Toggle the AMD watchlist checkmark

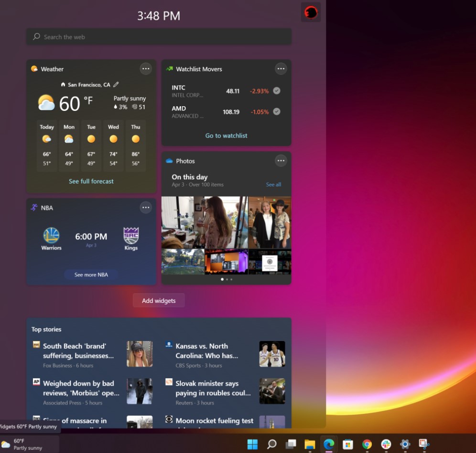pos(277,111)
